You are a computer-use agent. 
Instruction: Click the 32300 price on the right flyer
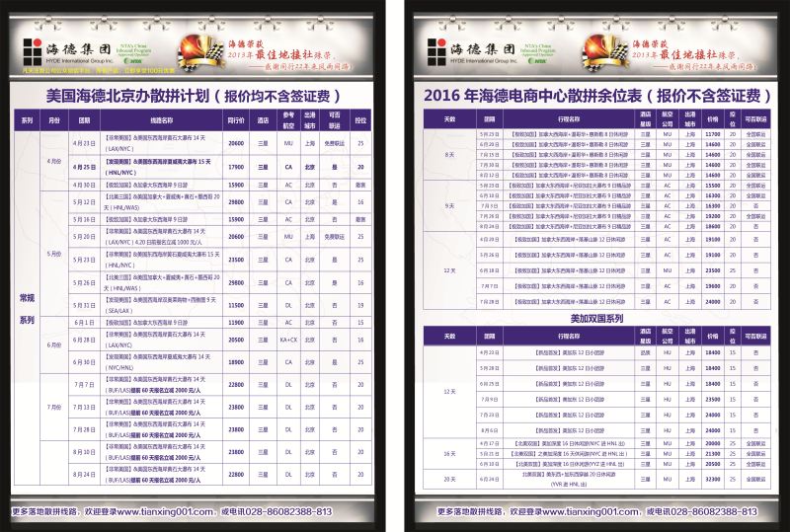pos(712,479)
